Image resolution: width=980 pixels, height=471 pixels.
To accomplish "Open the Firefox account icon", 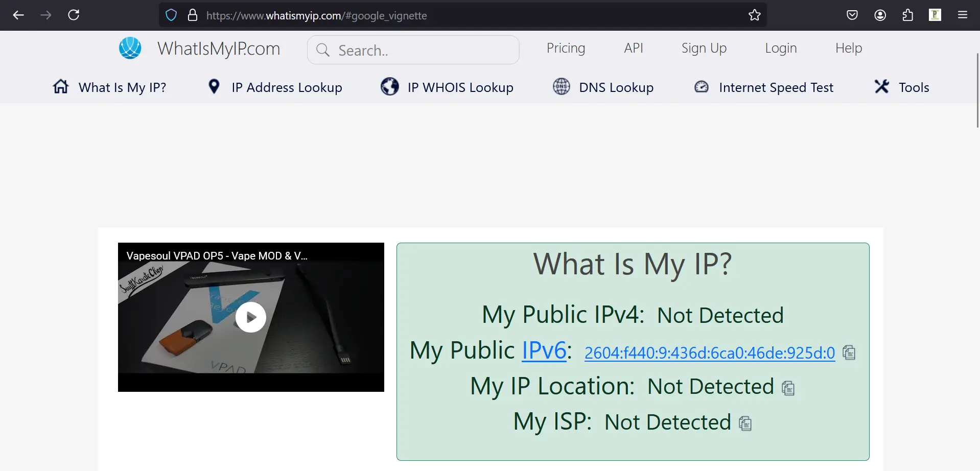I will click(x=880, y=15).
